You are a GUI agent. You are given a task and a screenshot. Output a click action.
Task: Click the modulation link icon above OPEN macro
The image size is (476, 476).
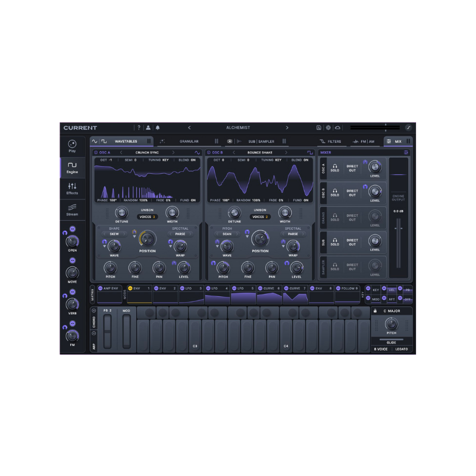(x=72, y=229)
